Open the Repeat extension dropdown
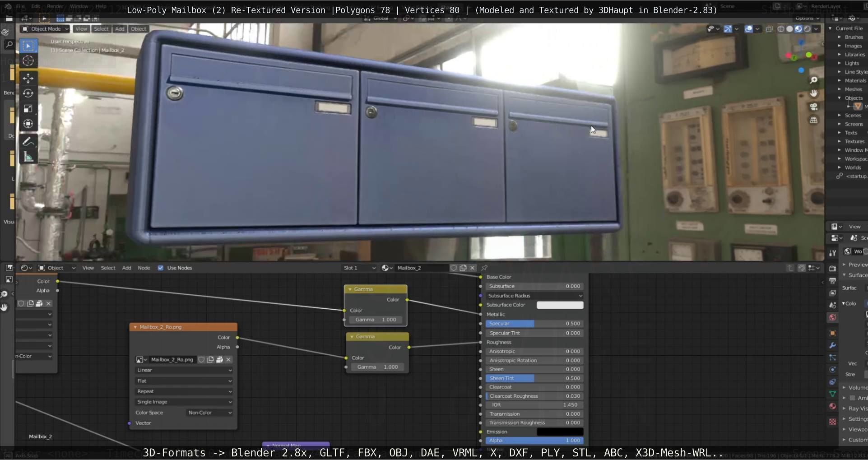Image resolution: width=868 pixels, height=460 pixels. tap(184, 391)
